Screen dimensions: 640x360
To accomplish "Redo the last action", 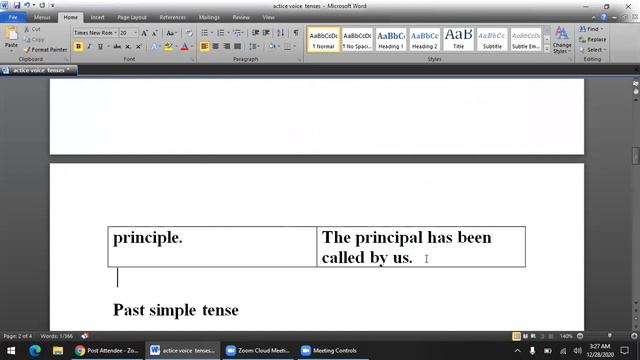I will (42, 5).
